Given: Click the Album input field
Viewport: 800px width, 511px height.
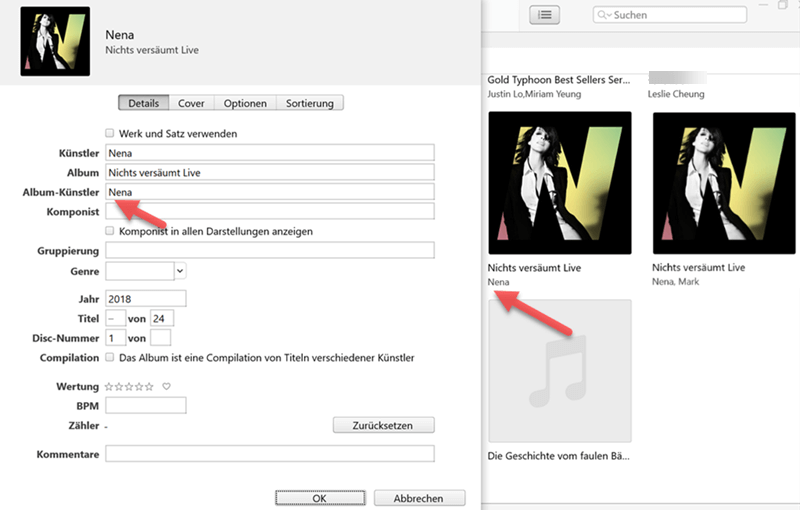Looking at the screenshot, I should [x=270, y=172].
